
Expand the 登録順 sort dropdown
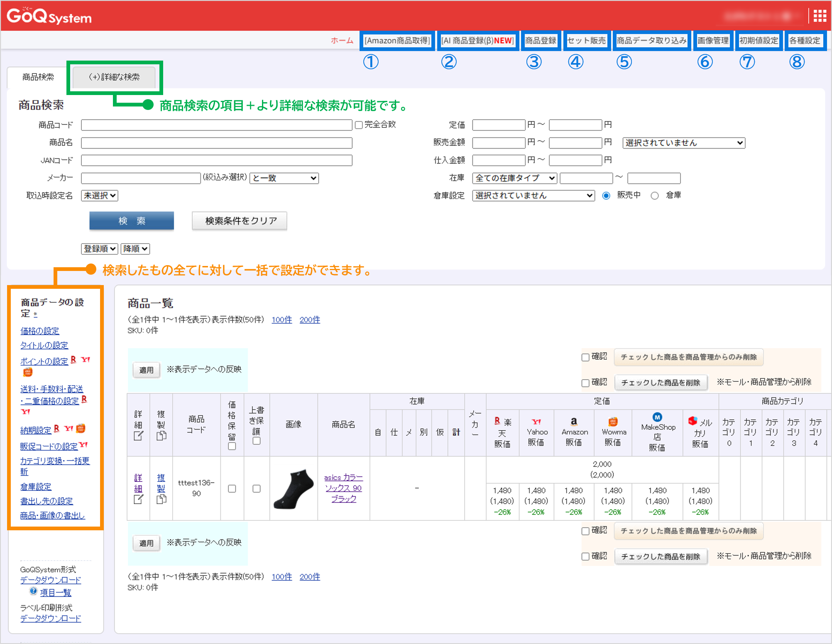coord(100,249)
